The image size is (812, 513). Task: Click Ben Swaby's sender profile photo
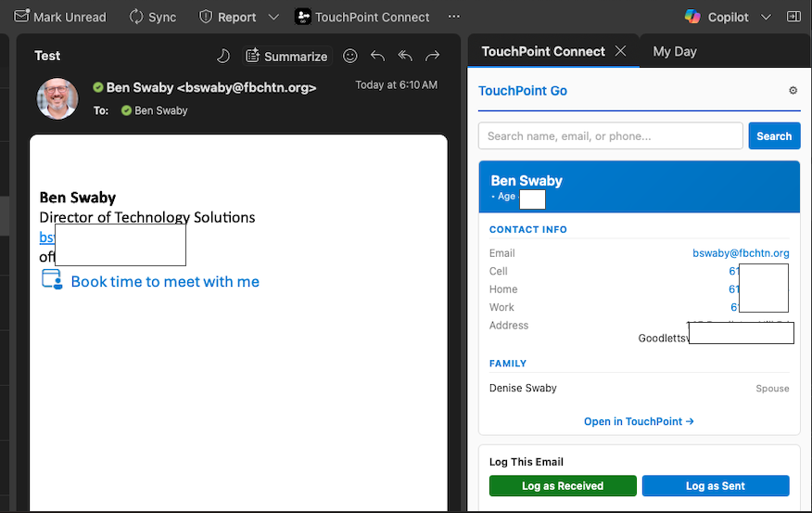57,98
